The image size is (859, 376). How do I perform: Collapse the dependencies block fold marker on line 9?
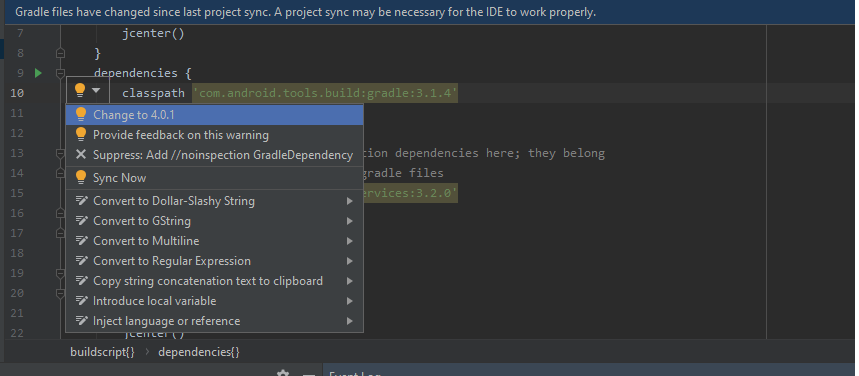(x=60, y=73)
